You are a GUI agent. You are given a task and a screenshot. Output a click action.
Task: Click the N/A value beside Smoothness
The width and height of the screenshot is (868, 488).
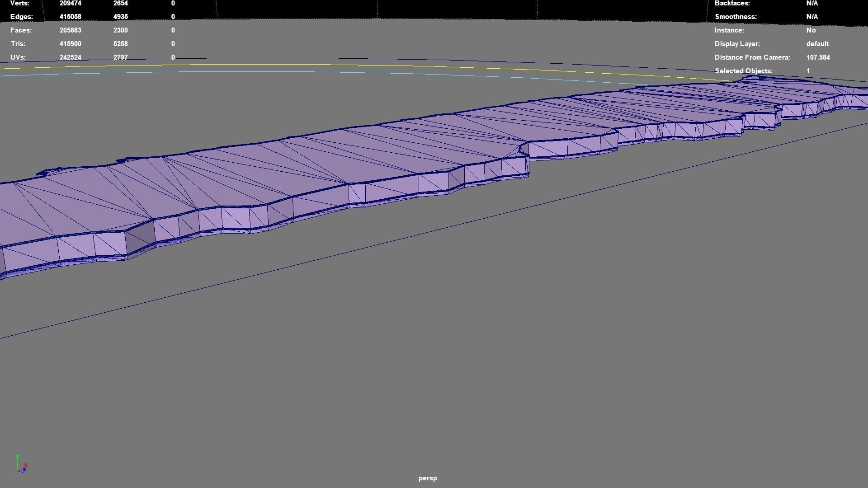tap(812, 17)
